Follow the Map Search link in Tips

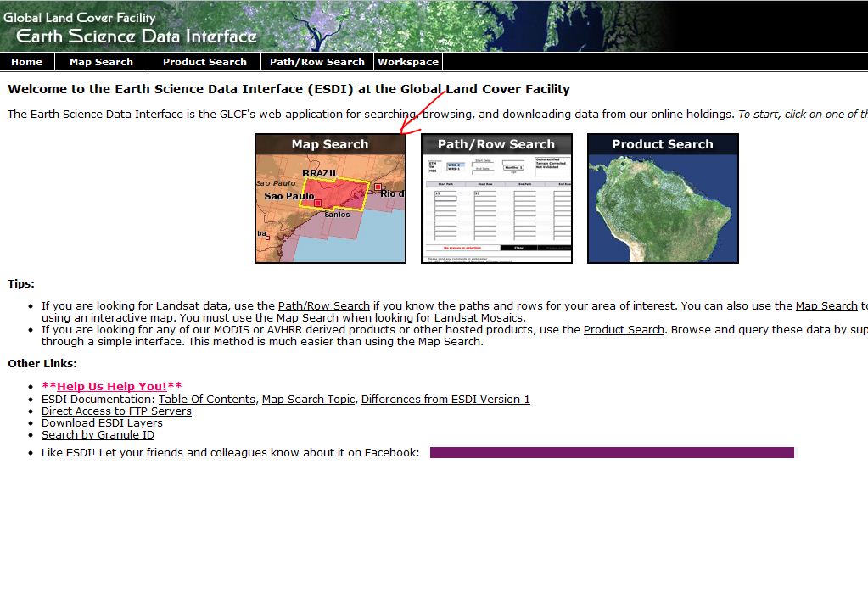[826, 306]
